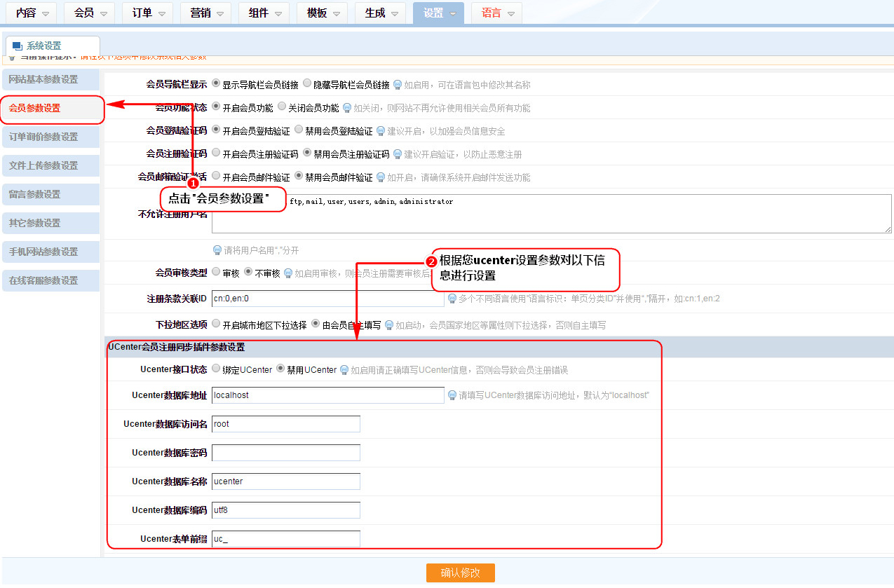
Task: Click the 系统设置 tab monitor icon
Action: [17, 46]
